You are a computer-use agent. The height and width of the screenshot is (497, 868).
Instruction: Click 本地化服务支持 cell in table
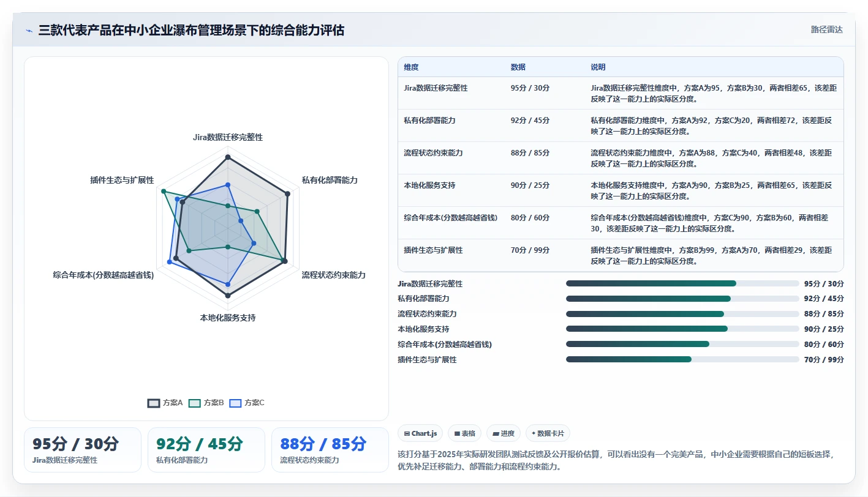[x=429, y=185]
